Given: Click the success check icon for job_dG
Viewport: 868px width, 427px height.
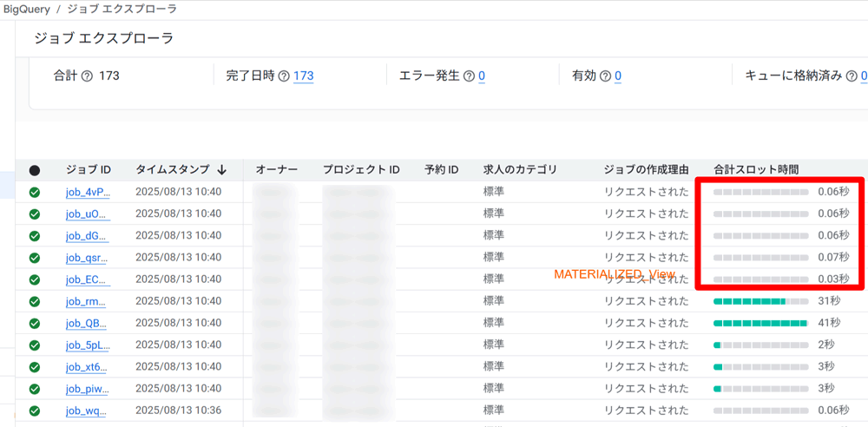Looking at the screenshot, I should pyautogui.click(x=35, y=235).
